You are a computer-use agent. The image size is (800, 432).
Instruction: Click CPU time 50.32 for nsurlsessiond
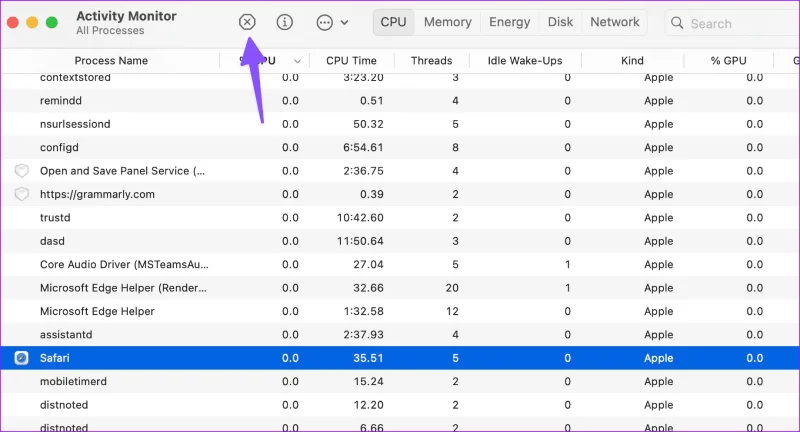point(368,124)
